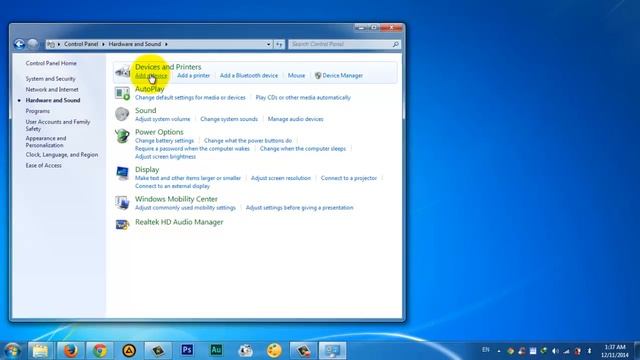Click Change default settings for media or devices
Screen dimensions: 640x360
point(190,98)
